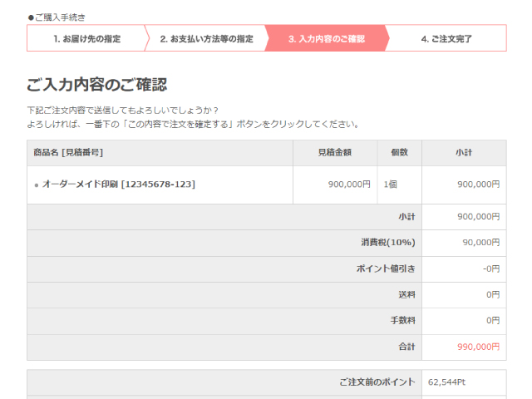This screenshot has width=532, height=399.
Task: Click the 見積金額 column header
Action: [x=334, y=153]
